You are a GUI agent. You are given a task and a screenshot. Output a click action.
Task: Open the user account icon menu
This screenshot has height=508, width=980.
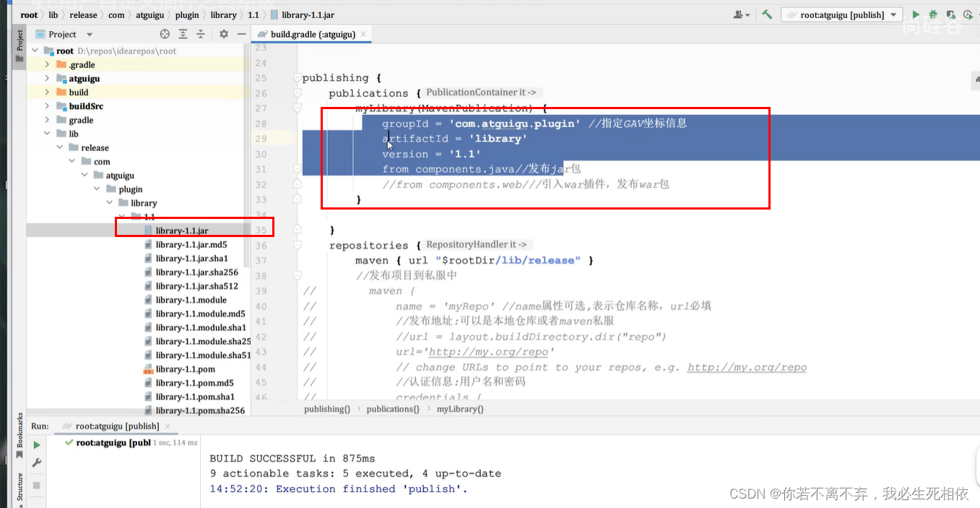point(741,14)
